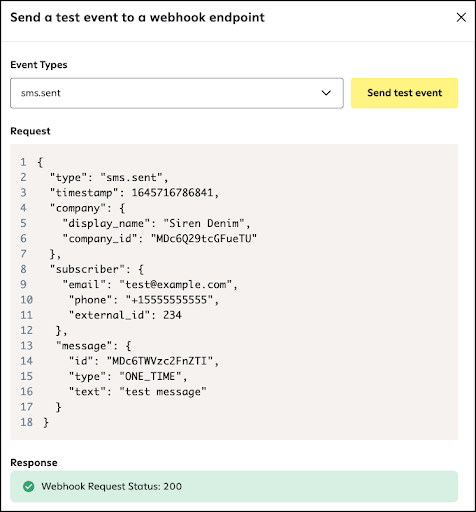This screenshot has width=476, height=512.
Task: Close the webhook test event dialog
Action: [x=461, y=17]
